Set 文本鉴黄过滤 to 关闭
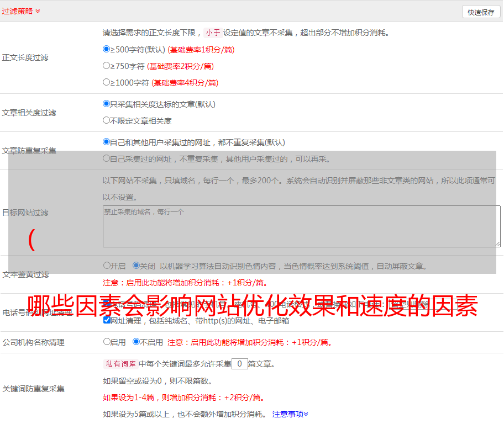504x424 pixels. (136, 266)
